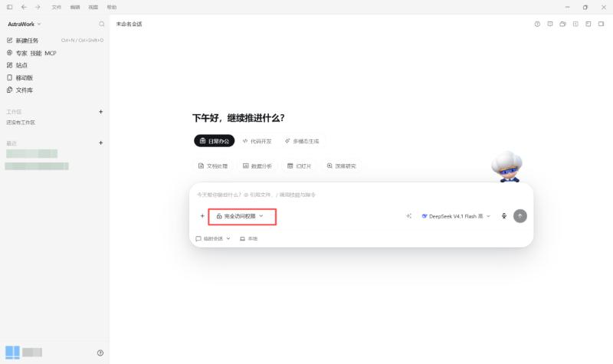Choose the 幻灯片 quick action
This screenshot has height=364, width=613.
click(300, 166)
